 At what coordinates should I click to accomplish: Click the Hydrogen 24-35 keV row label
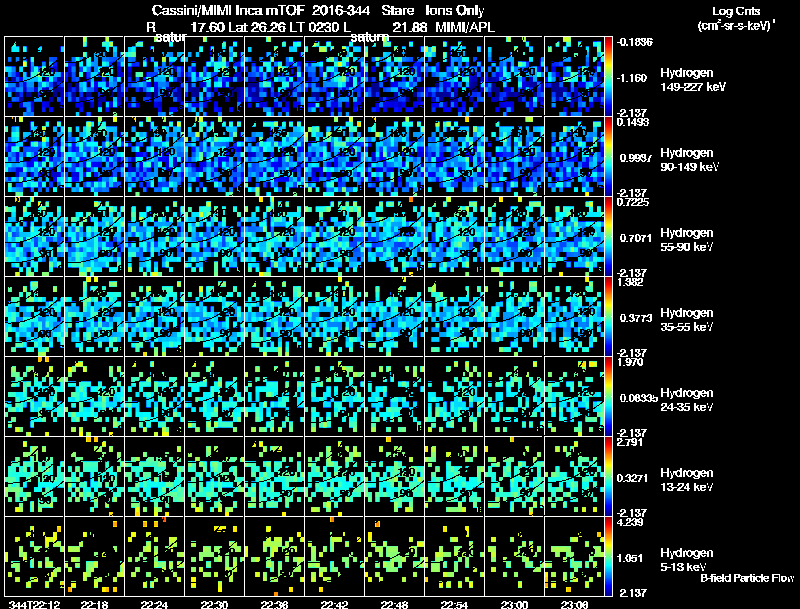click(x=687, y=400)
